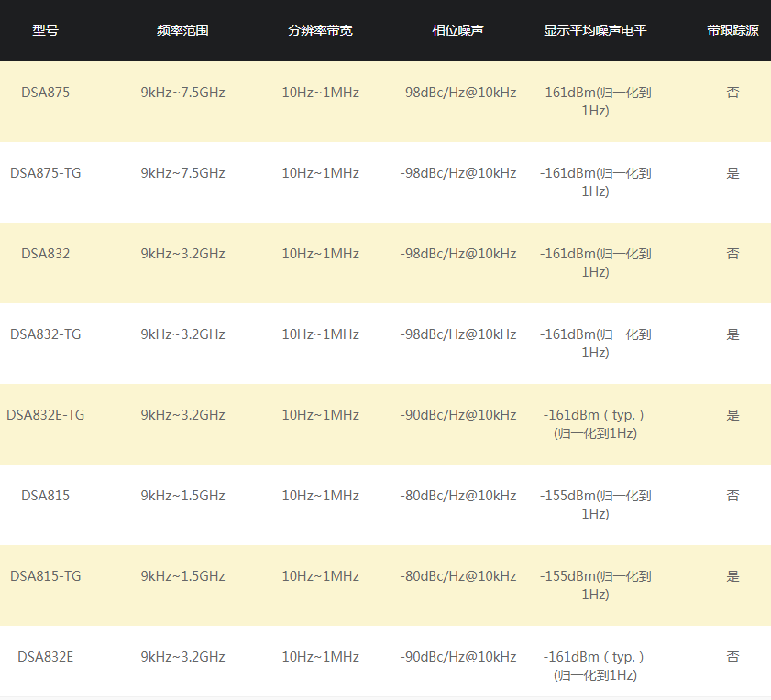Click 10Hz~1MHz in the DSA815-TG row

[321, 576]
